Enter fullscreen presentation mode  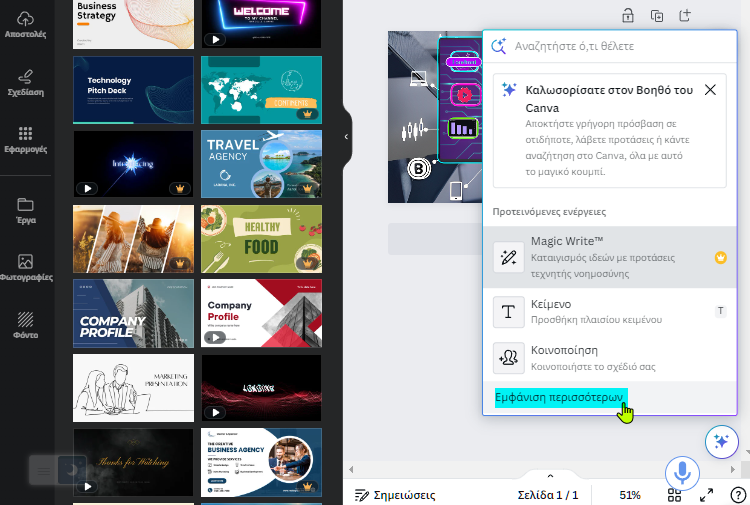(706, 494)
